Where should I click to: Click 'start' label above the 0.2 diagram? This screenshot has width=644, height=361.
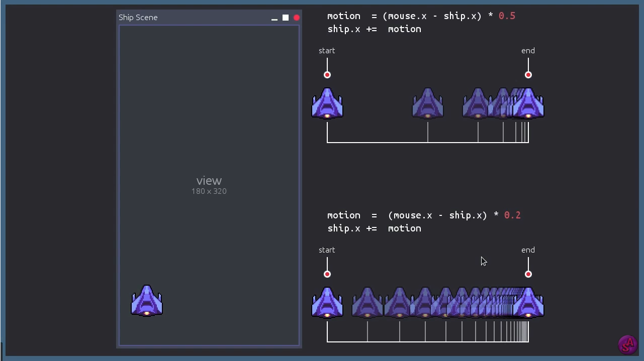(327, 250)
